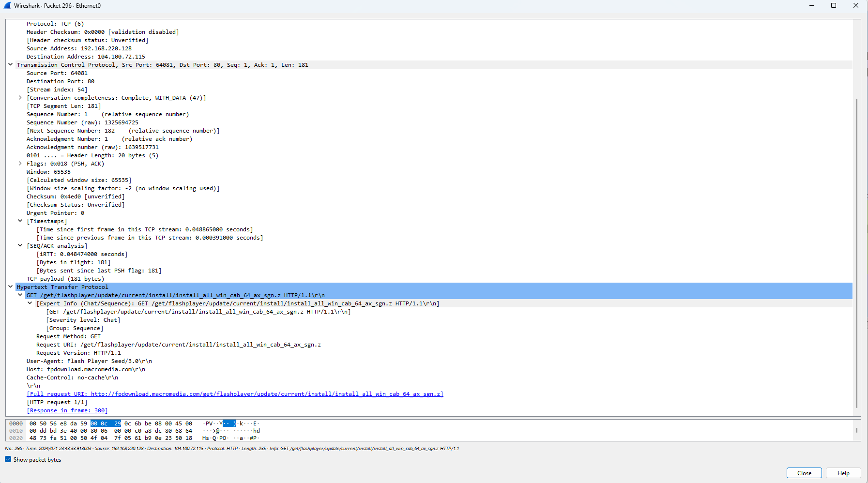Maximize the Wireshark packet window
The image size is (868, 483).
[x=834, y=5]
